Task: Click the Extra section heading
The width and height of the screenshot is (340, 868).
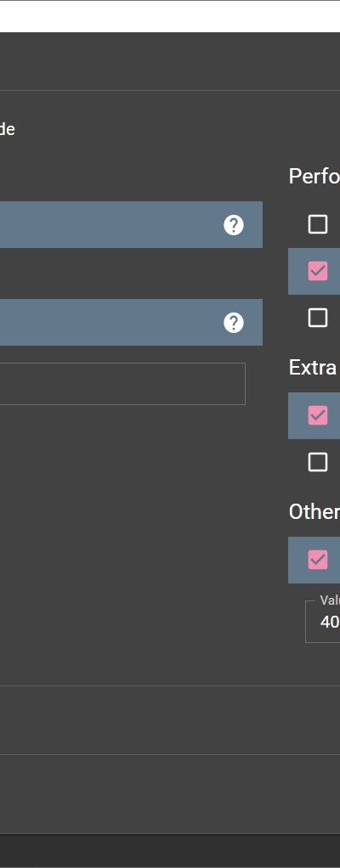Action: pyautogui.click(x=313, y=368)
